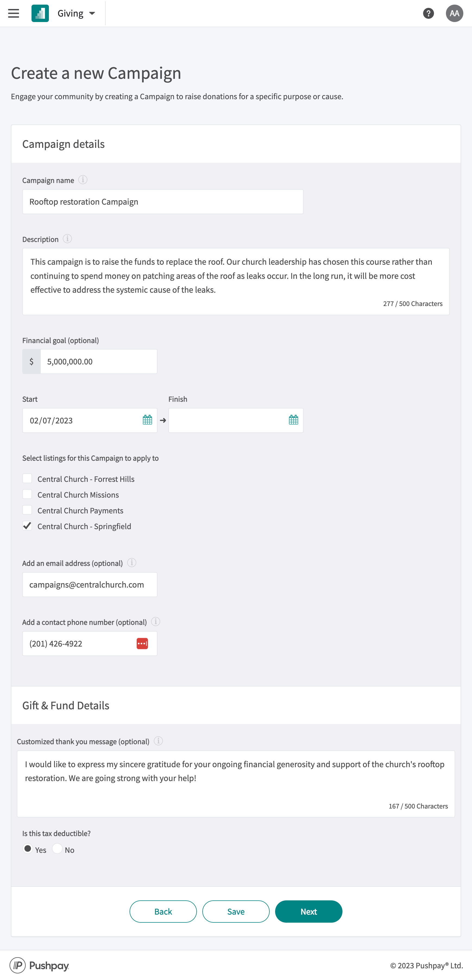Click the Description info icon
Image resolution: width=472 pixels, height=980 pixels.
67,239
